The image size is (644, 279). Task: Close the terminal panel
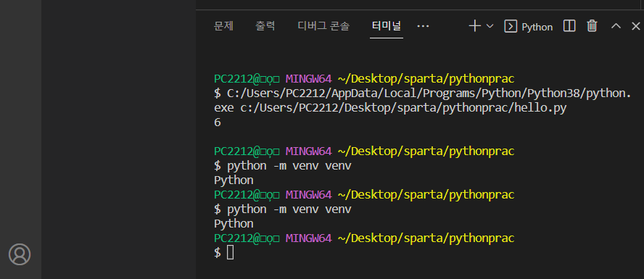point(636,26)
